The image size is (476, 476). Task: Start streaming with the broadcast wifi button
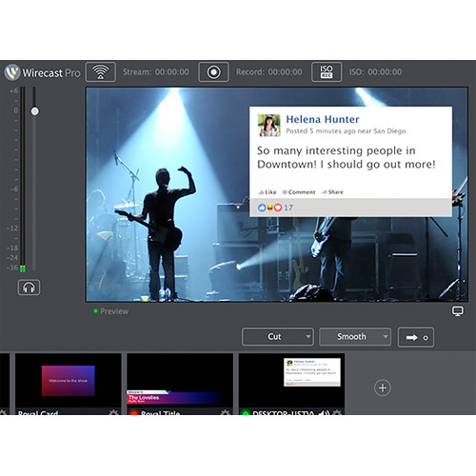click(x=100, y=72)
